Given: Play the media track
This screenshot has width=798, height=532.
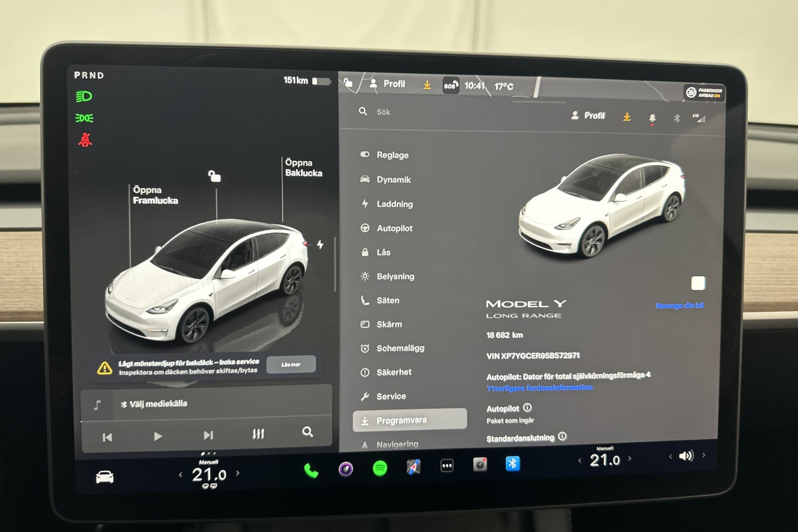Looking at the screenshot, I should (x=158, y=436).
